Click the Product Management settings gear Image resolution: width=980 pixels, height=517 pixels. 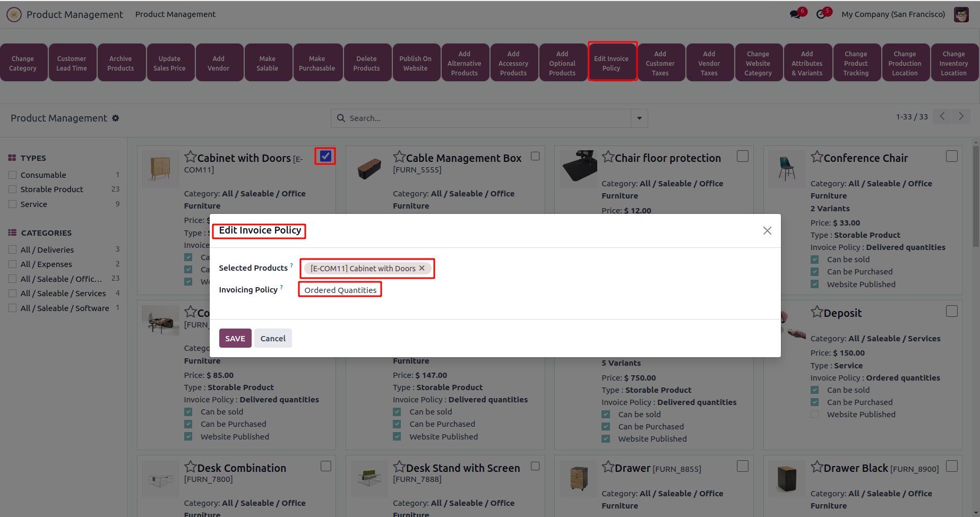coord(116,118)
